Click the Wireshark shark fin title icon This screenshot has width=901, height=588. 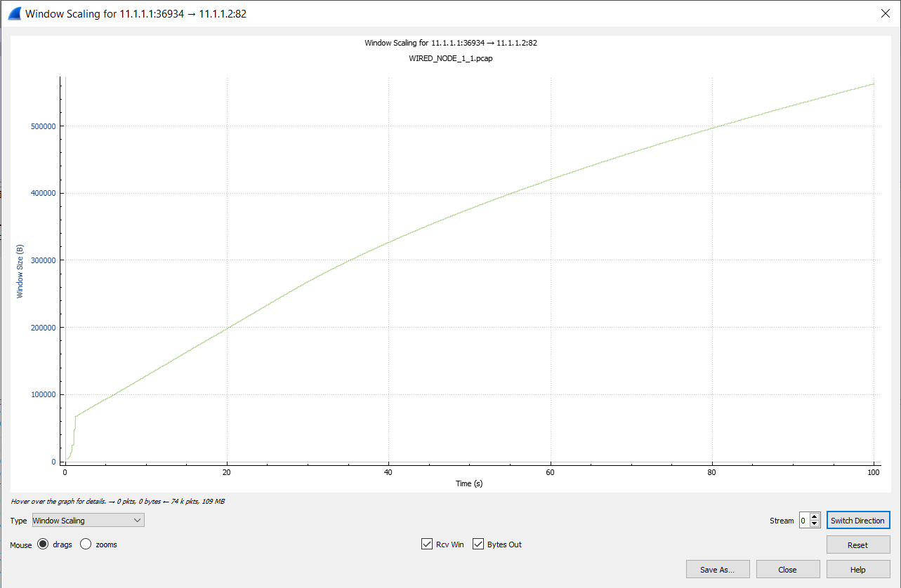14,13
